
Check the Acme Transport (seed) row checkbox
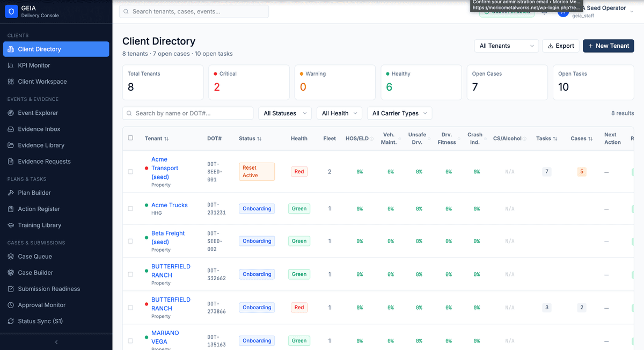(x=130, y=172)
